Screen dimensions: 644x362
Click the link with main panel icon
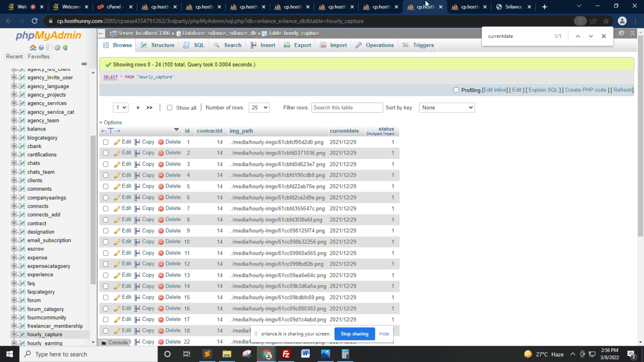tap(84, 64)
